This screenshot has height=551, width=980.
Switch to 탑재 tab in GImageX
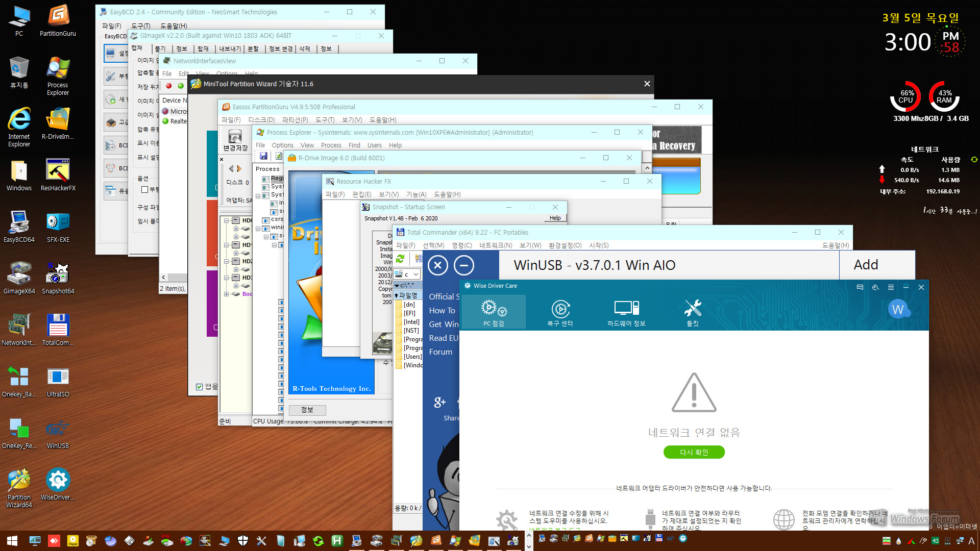pyautogui.click(x=203, y=49)
